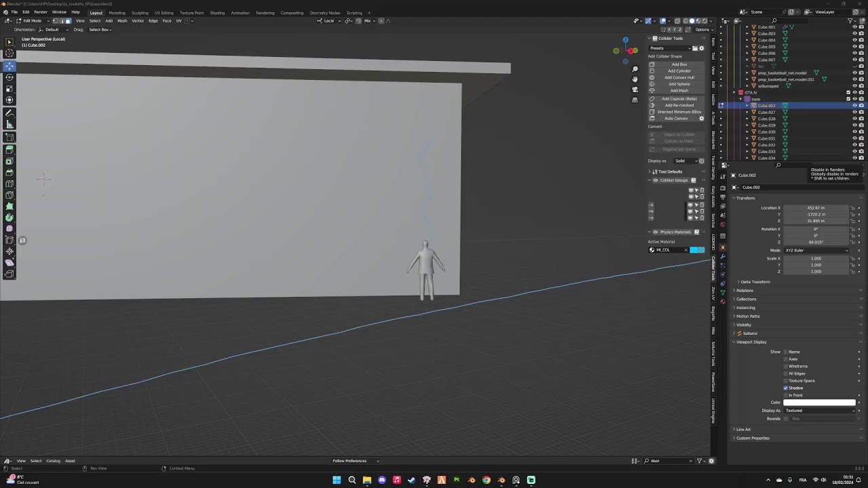
Task: Open Auto Convex settings gear
Action: coord(701,119)
